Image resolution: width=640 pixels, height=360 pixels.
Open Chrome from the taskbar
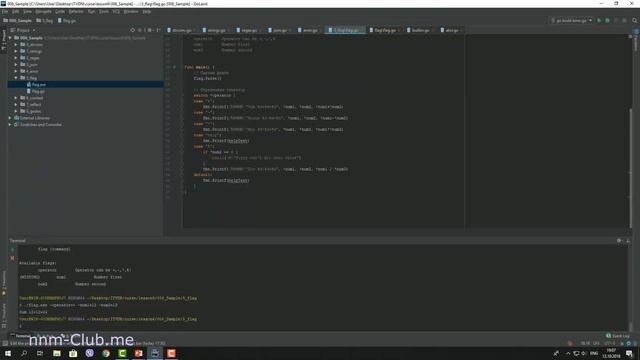click(106, 353)
